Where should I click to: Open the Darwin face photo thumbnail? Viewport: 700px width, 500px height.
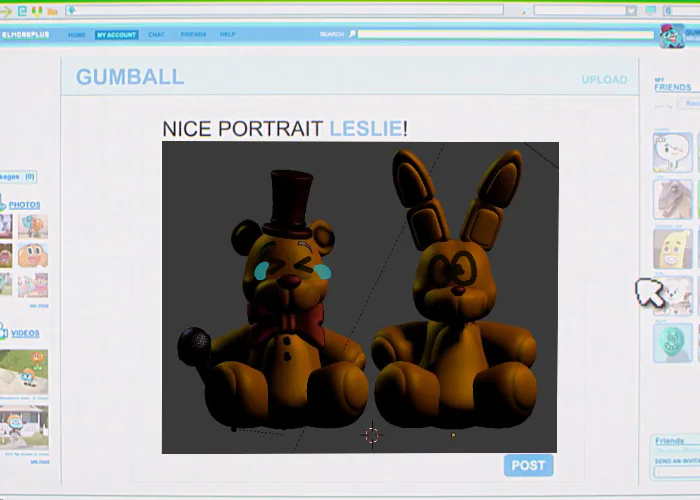[33, 256]
